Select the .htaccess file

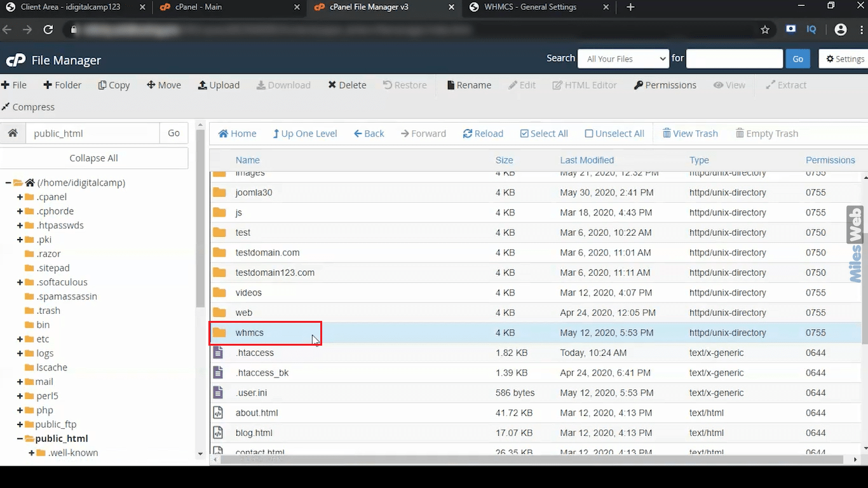tap(254, 353)
